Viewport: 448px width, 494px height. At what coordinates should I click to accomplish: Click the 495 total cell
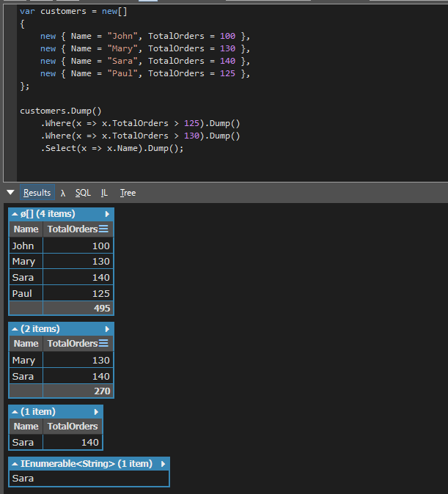point(78,308)
